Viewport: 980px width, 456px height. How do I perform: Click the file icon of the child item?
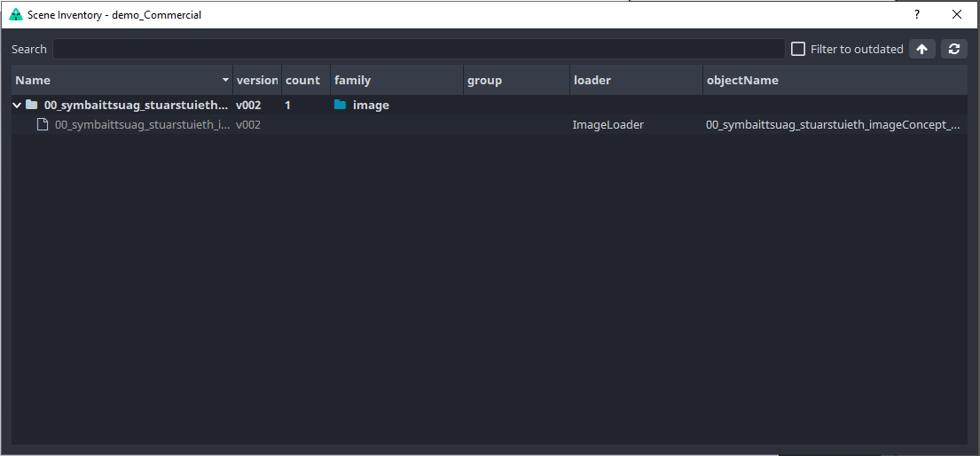[42, 125]
